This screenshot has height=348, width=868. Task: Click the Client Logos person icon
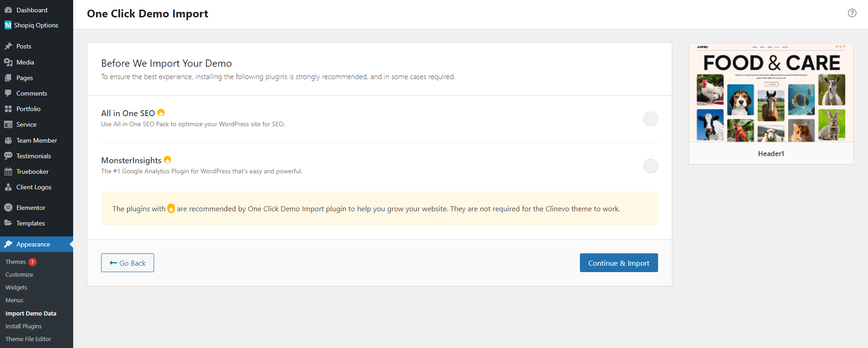tap(8, 187)
